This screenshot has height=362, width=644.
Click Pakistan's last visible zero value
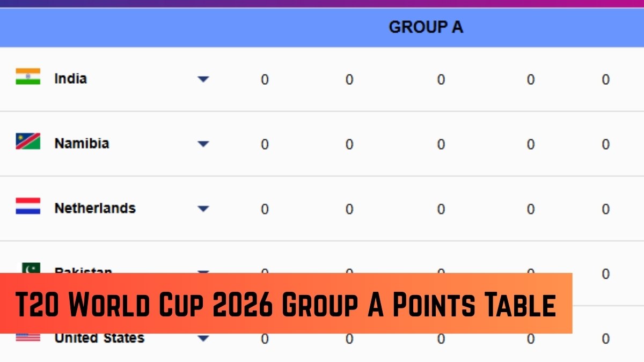605,275
